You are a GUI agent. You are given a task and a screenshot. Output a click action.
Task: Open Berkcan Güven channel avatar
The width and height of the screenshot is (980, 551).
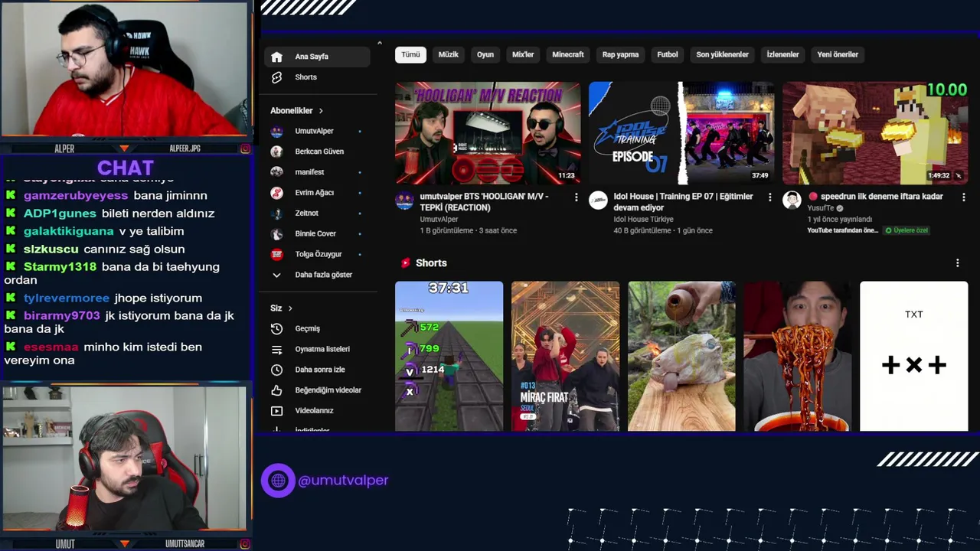[276, 152]
